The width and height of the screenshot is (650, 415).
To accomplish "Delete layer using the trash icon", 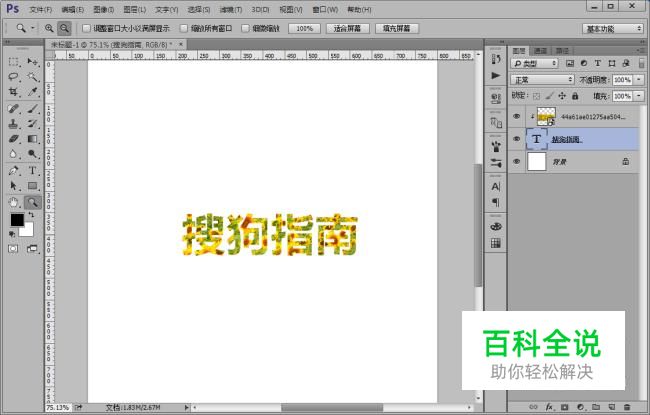I will pyautogui.click(x=627, y=407).
